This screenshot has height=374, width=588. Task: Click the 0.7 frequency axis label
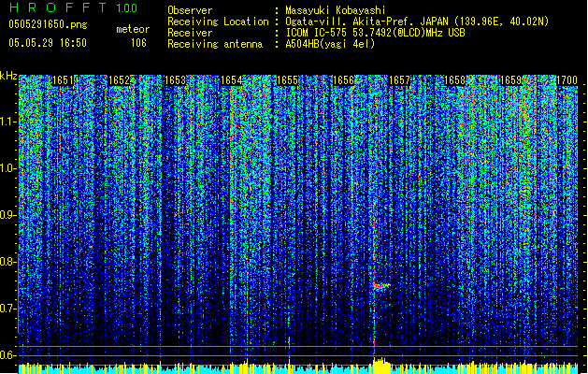(8, 309)
